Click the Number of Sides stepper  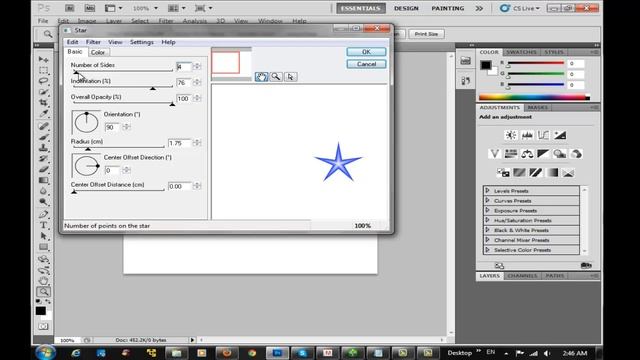point(197,66)
